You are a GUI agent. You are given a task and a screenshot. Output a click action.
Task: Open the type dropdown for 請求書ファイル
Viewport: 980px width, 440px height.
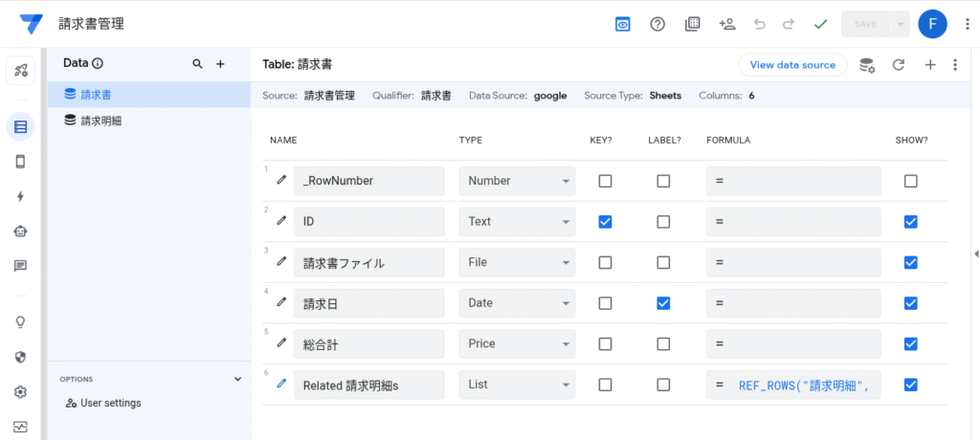click(518, 262)
